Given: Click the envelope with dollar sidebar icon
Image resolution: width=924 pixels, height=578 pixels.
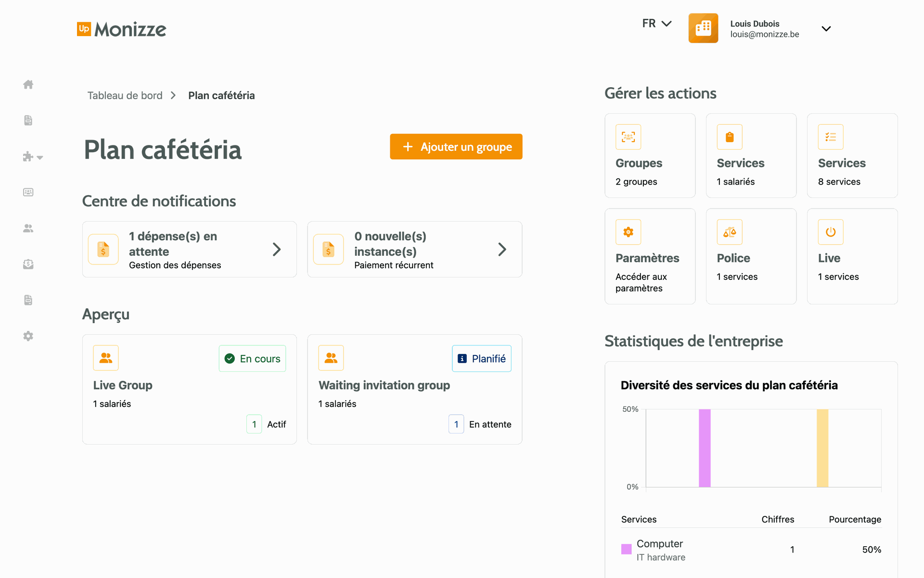Looking at the screenshot, I should click(x=28, y=264).
